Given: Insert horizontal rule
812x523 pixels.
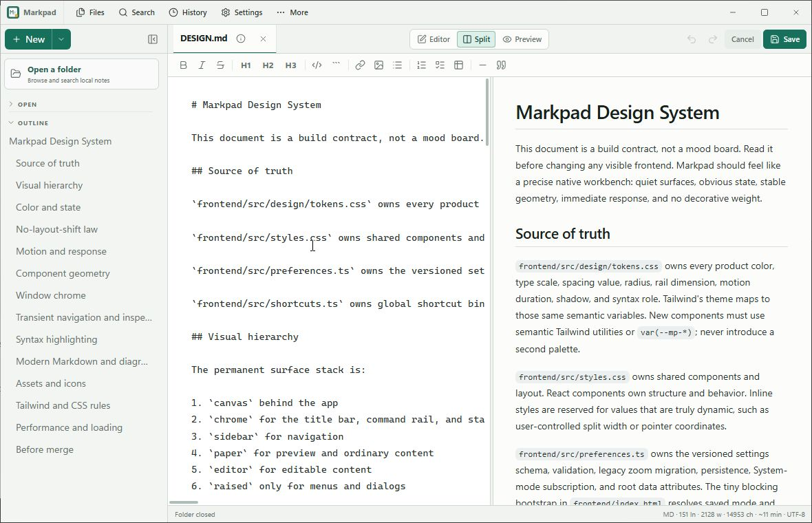Looking at the screenshot, I should click(482, 65).
